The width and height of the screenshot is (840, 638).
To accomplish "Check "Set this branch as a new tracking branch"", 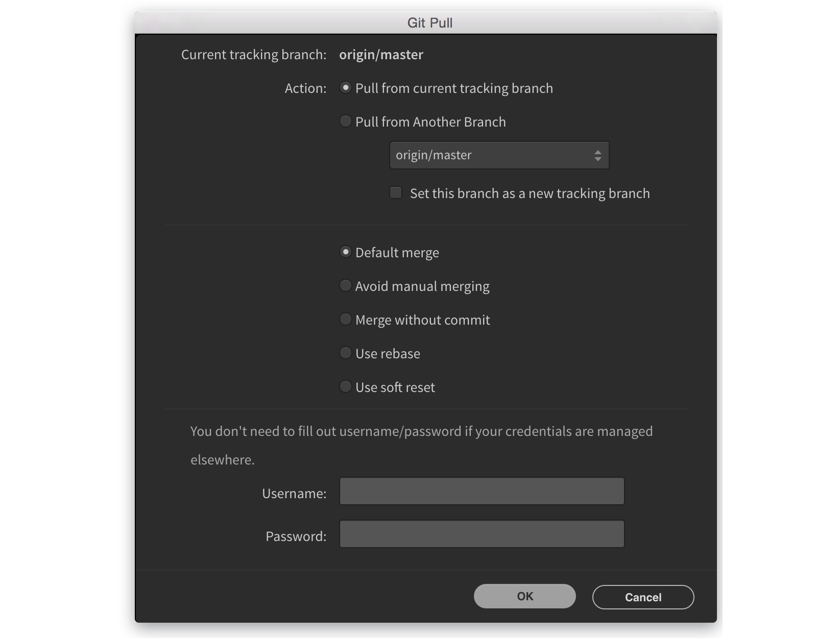I will tap(396, 192).
